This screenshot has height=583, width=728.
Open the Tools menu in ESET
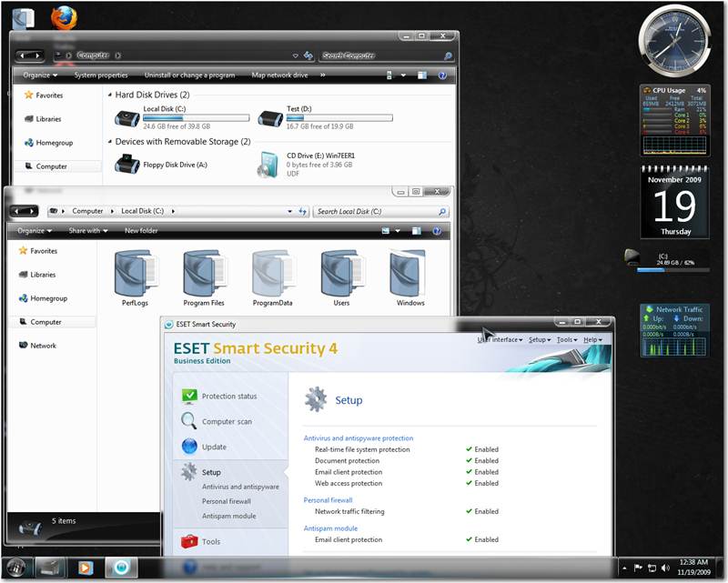tap(567, 340)
